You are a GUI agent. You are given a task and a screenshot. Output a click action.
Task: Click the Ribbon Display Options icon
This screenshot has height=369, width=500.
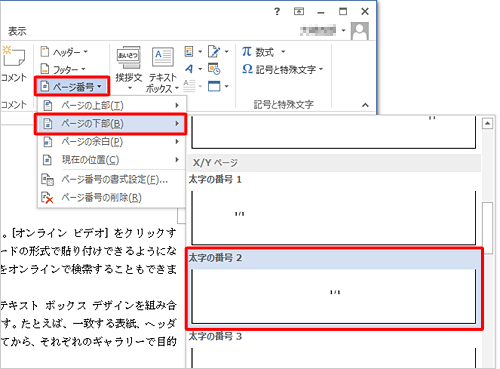[299, 12]
